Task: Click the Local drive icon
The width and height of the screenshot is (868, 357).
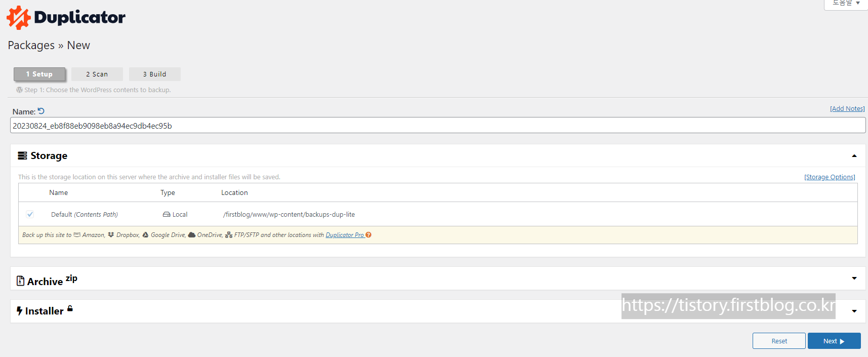Action: [x=167, y=214]
